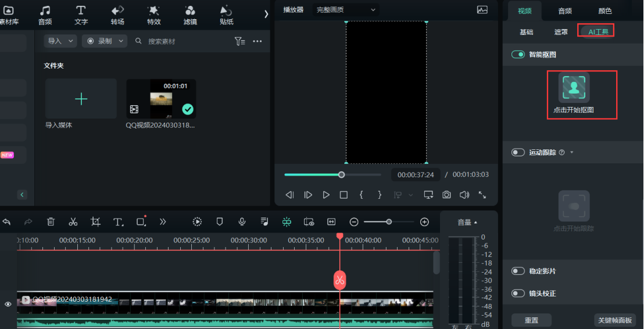Select the 遮罩 sub-tab
Screen dimensions: 644x329
(561, 32)
